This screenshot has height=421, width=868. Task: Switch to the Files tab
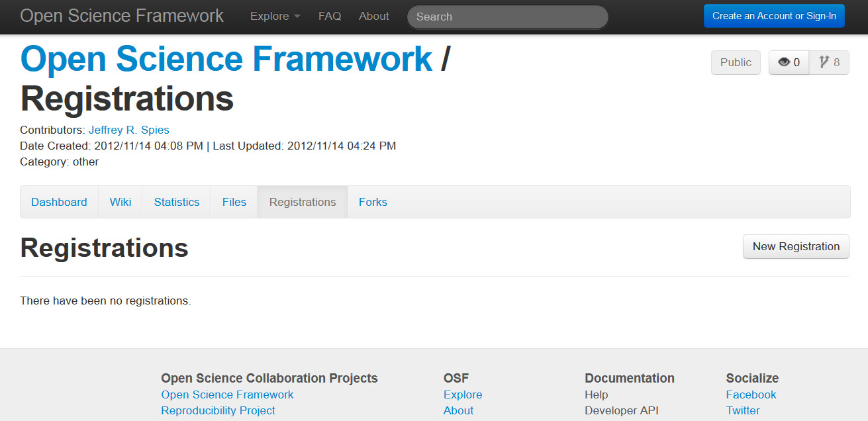click(234, 202)
